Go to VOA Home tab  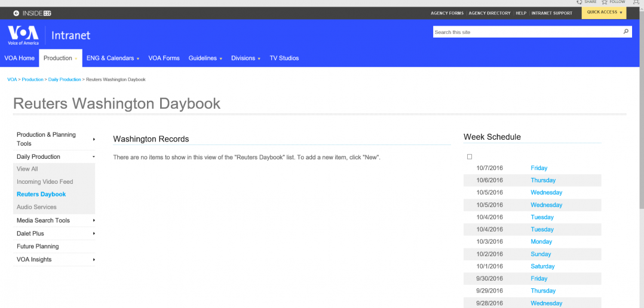pos(19,58)
